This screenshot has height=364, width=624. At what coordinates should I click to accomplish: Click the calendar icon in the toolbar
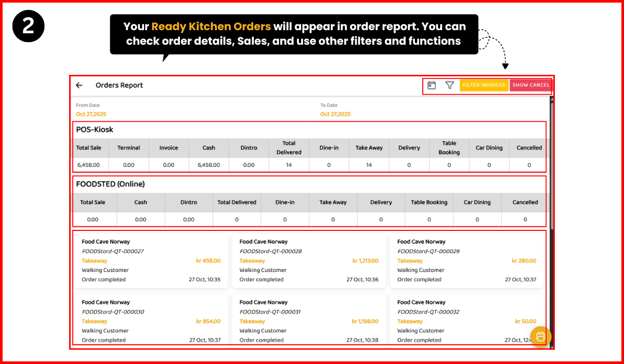432,85
